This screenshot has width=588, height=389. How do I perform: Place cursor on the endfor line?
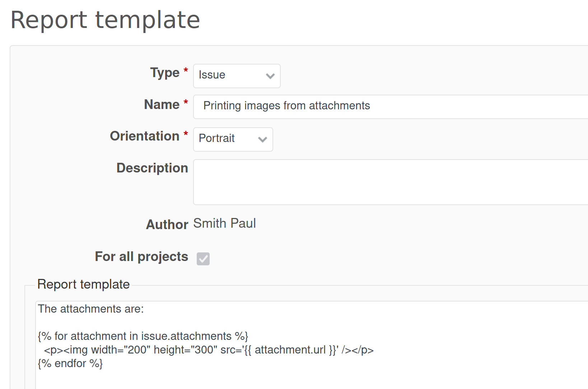[70, 364]
